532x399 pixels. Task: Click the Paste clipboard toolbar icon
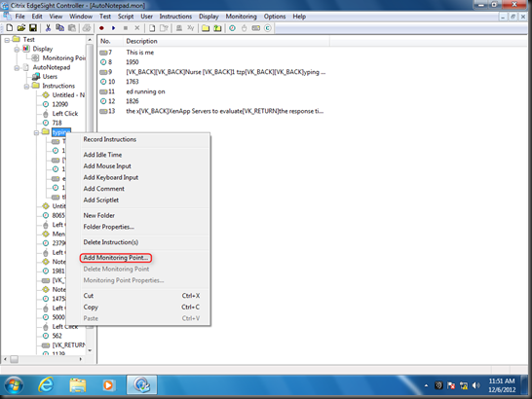click(72, 28)
